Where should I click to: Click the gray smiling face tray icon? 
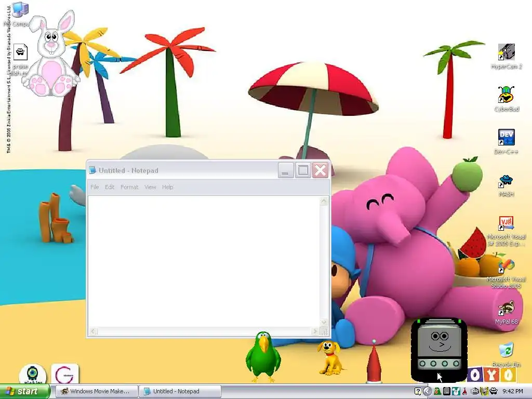tap(475, 391)
